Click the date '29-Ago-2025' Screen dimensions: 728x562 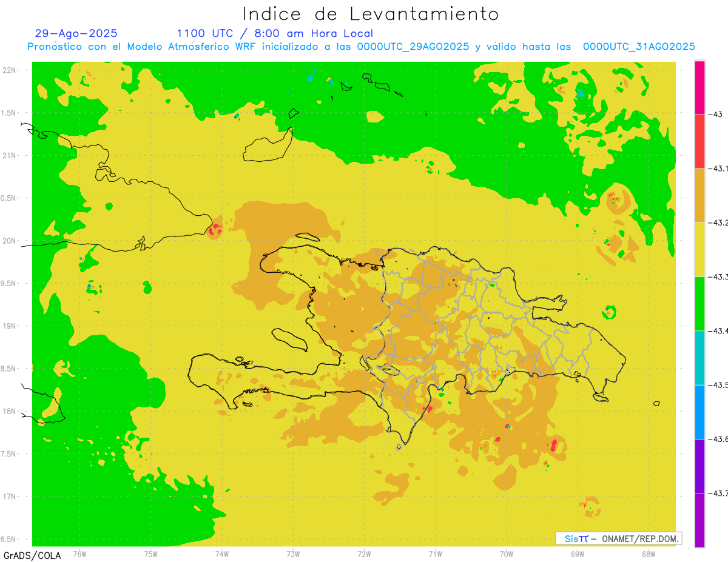point(76,33)
